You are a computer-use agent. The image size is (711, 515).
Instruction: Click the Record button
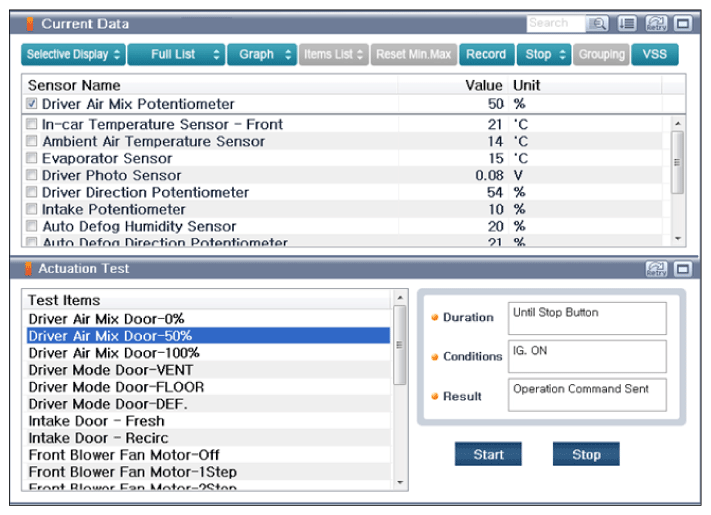(487, 54)
